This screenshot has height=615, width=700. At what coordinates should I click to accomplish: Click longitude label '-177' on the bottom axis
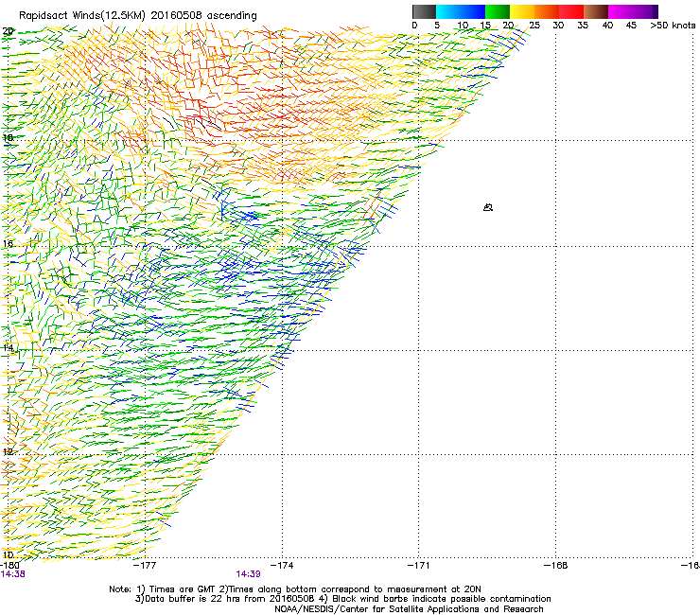145,566
